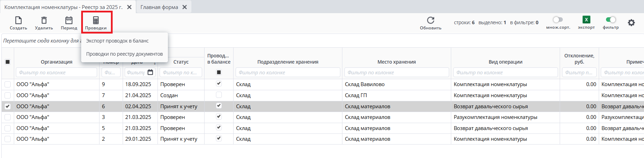Click the Провод. в балансе filter checkbox
The image size is (644, 158).
[219, 72]
